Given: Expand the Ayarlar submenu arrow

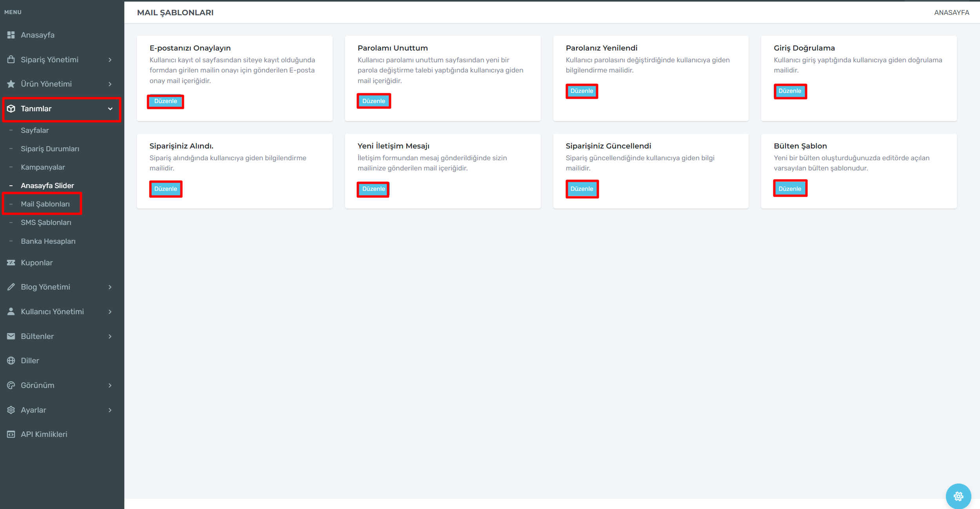Looking at the screenshot, I should click(110, 410).
